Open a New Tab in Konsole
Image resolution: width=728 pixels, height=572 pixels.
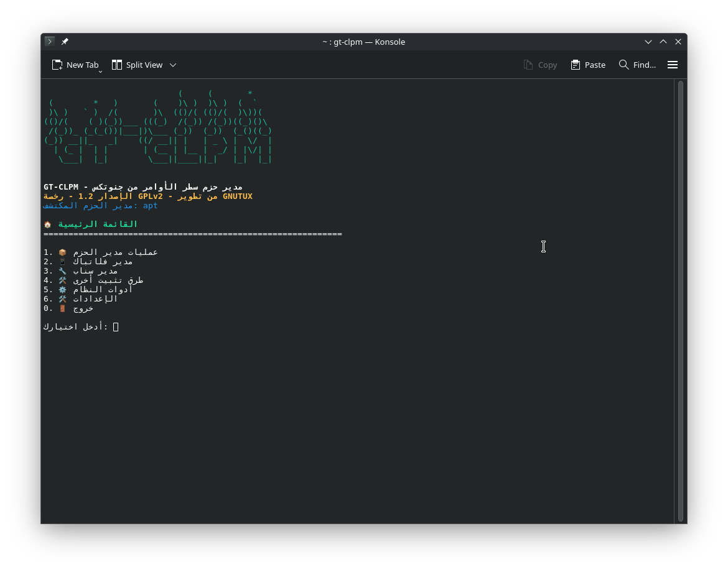coord(75,65)
